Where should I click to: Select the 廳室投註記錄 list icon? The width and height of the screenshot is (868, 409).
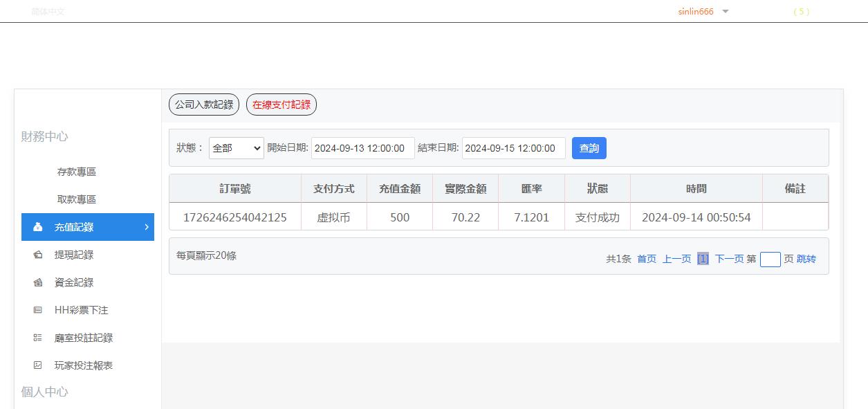click(37, 337)
